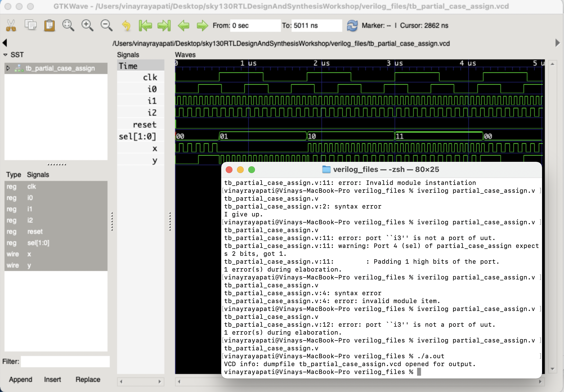The width and height of the screenshot is (564, 392).
Task: Collapse the SST panel disclosure triangle
Action: click(5, 55)
